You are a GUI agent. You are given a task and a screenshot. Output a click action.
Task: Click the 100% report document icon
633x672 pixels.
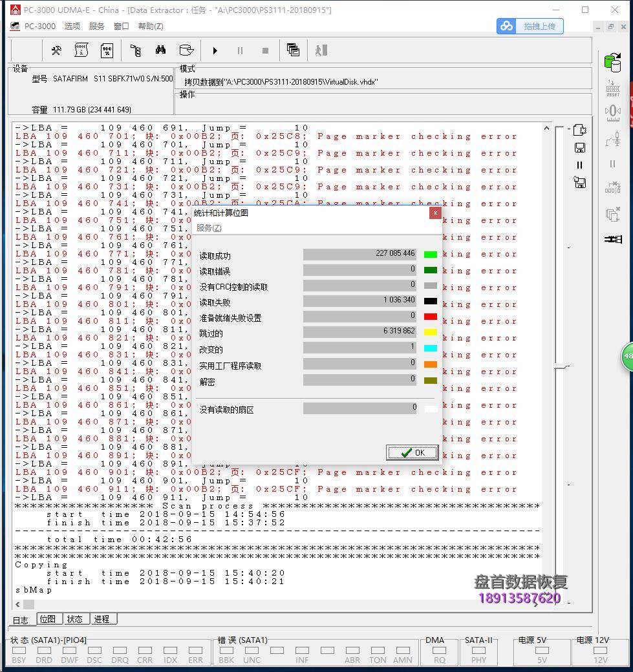pos(107,50)
